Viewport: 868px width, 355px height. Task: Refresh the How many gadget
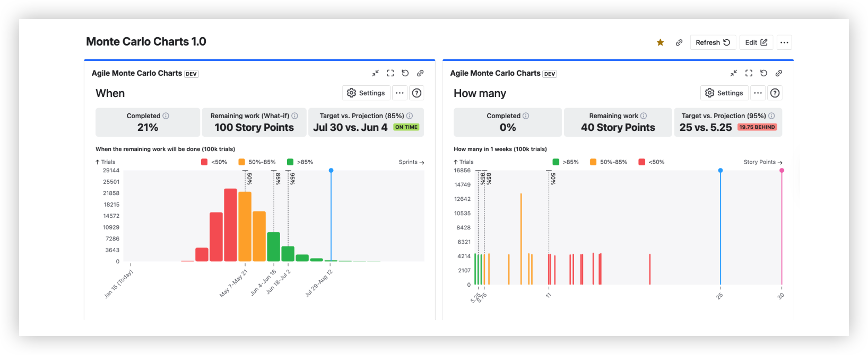coord(763,73)
